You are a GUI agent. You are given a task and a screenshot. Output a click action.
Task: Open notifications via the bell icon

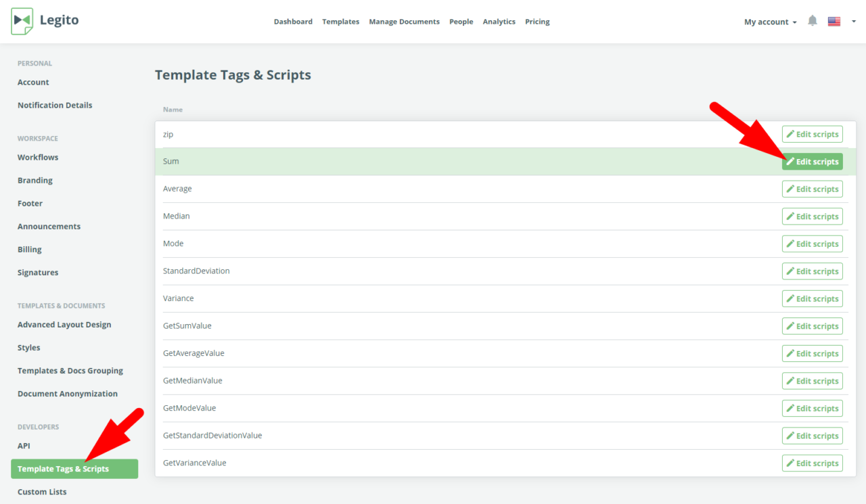(813, 21)
